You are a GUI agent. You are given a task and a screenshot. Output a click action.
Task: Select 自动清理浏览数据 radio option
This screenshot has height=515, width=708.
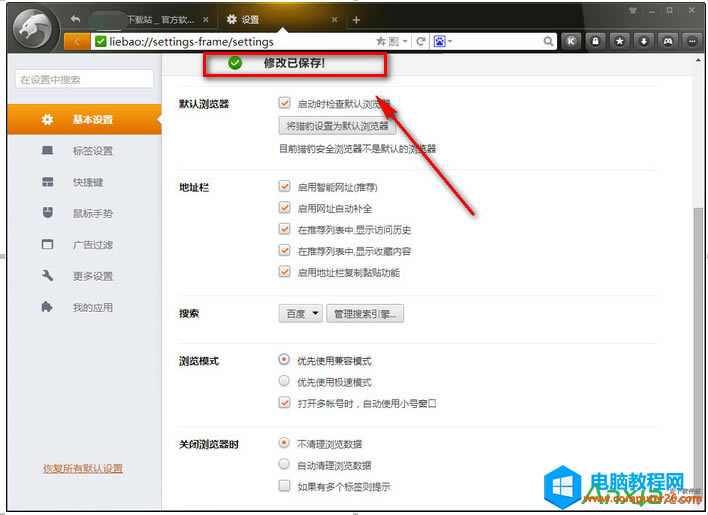pyautogui.click(x=285, y=465)
